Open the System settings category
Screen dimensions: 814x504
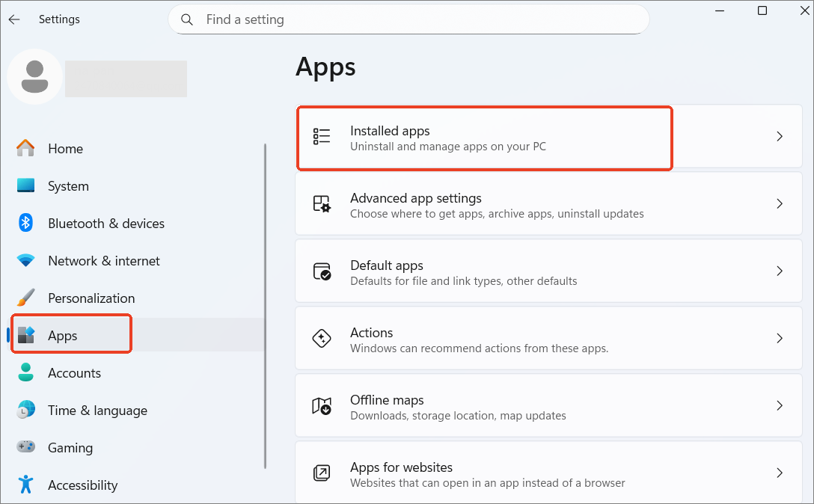[x=68, y=186]
